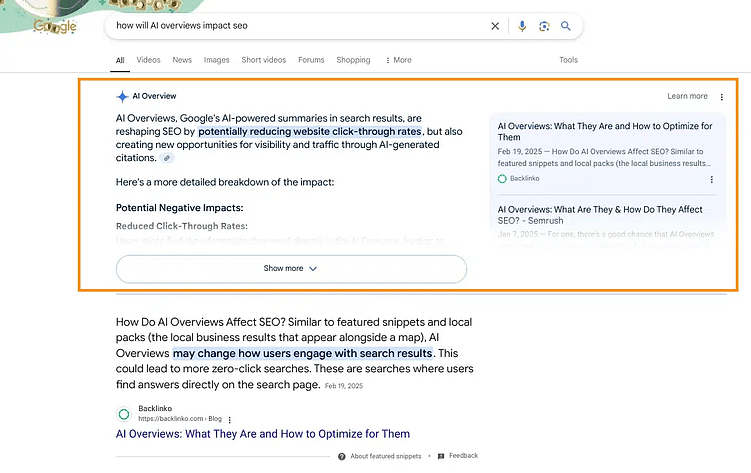Click into the search query field
The image size is (751, 473).
click(300, 26)
